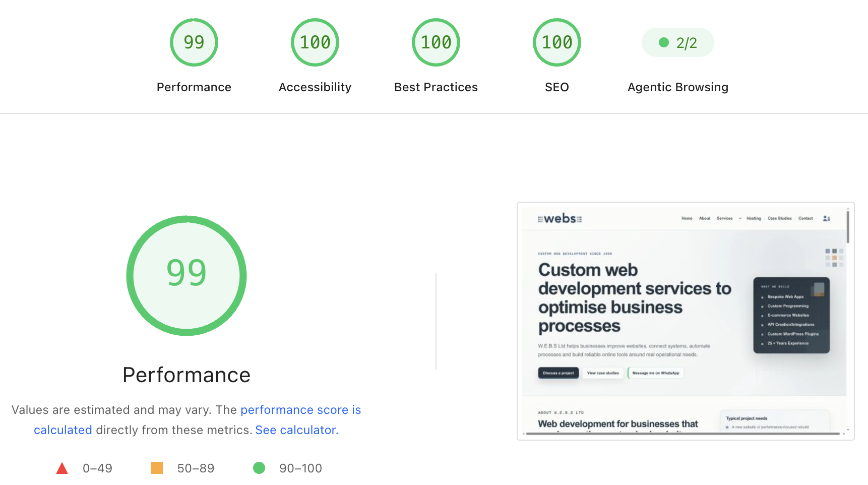
Task: Jump to Performance category label
Action: (x=194, y=87)
